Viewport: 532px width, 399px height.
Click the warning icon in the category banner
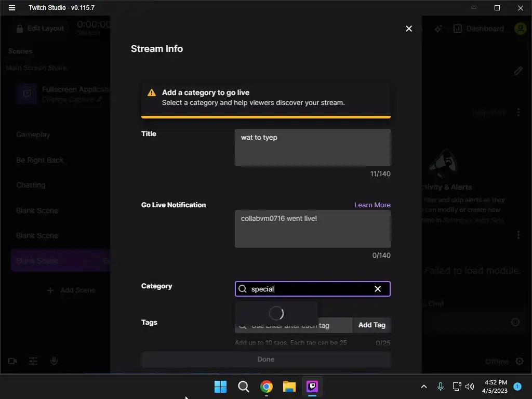coord(152,92)
